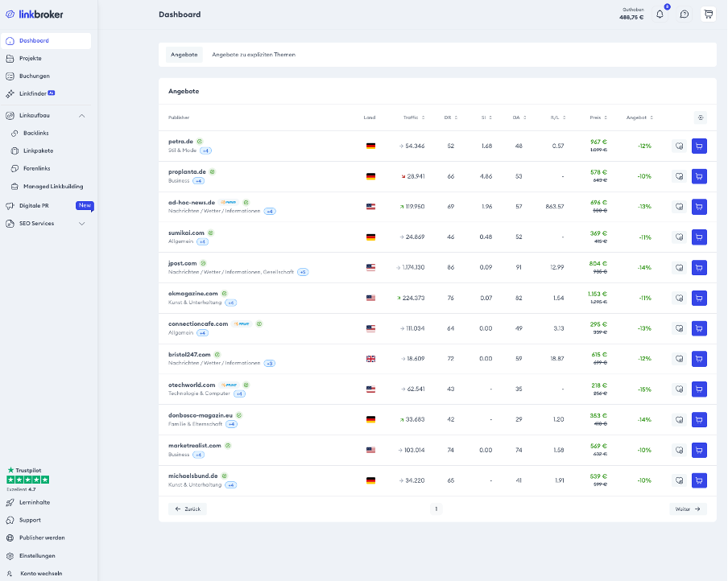Viewport: 728px width, 581px height.
Task: Save michaelsbund.de to watchlist
Action: [679, 480]
